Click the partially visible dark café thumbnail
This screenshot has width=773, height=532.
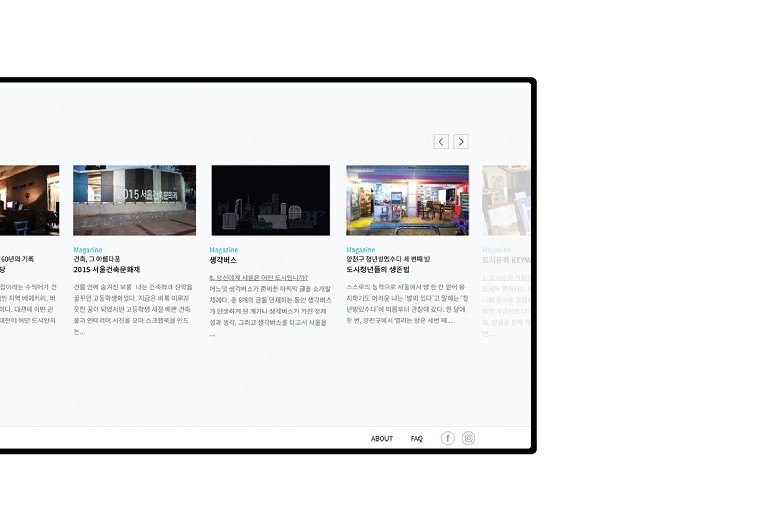29,200
